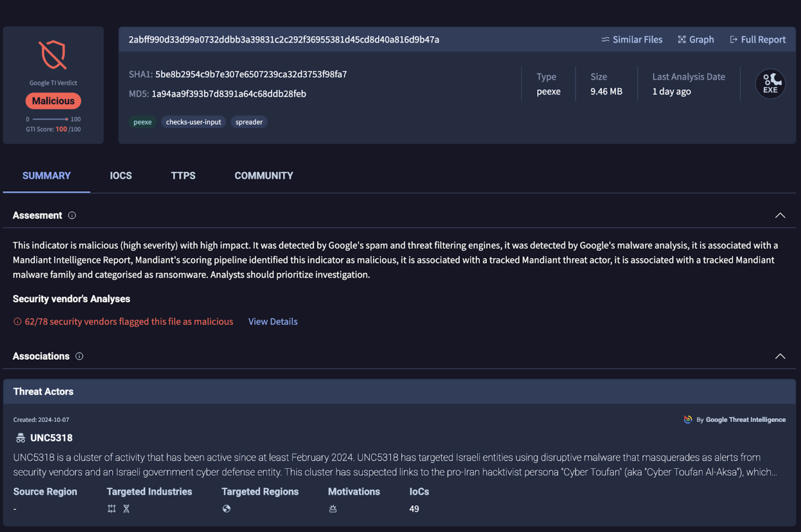Viewport: 801px width, 532px height.
Task: Click the Targeted Regions globe icon
Action: (x=227, y=508)
